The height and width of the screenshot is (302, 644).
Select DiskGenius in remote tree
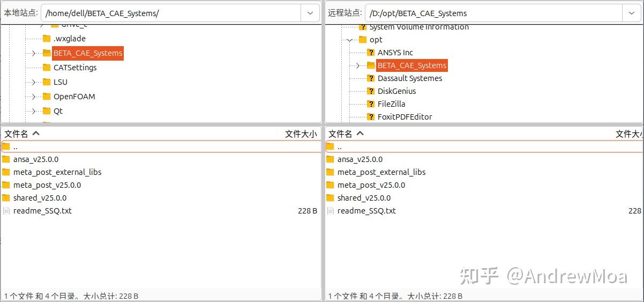(x=397, y=91)
